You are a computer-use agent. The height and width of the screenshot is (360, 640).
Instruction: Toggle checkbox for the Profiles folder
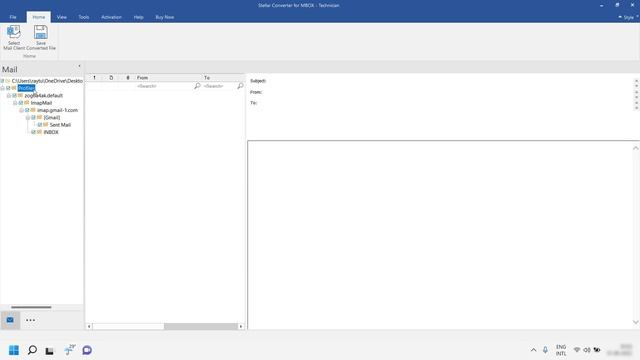tap(8, 88)
